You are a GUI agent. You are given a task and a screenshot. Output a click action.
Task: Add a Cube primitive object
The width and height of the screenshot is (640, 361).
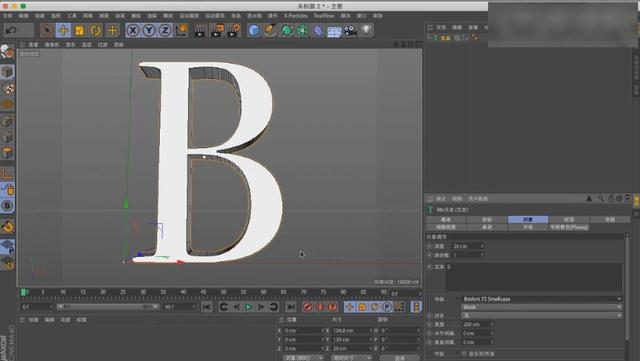pos(254,30)
